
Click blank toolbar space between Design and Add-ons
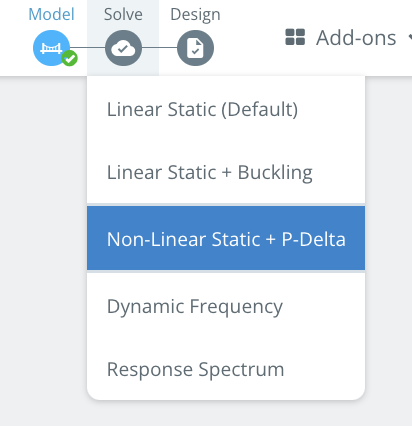[x=250, y=37]
